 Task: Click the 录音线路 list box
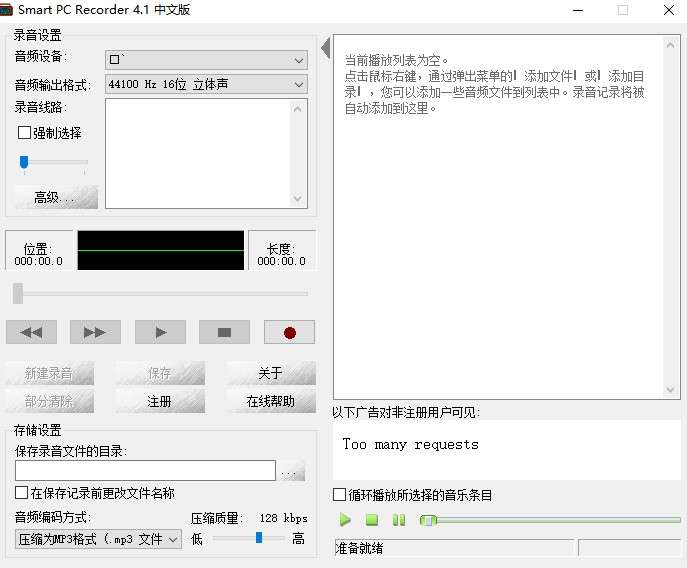206,153
